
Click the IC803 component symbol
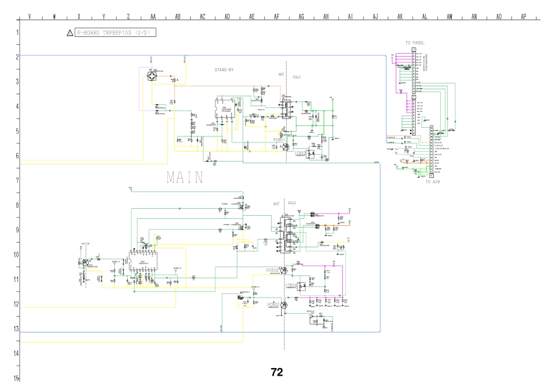(x=311, y=154)
